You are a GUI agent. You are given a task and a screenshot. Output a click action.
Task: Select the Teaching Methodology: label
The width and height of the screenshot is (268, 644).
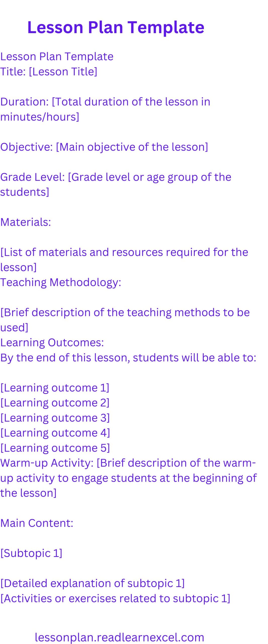[61, 283]
